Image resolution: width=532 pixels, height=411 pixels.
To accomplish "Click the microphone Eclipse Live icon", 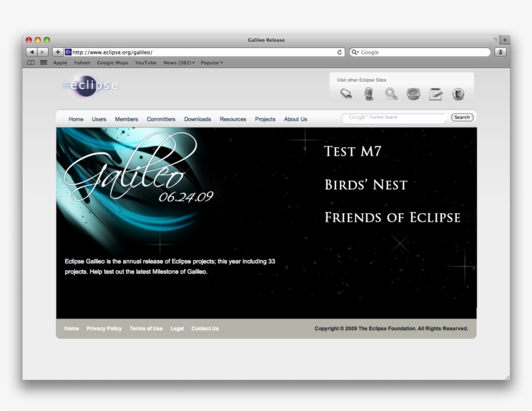I will click(369, 93).
